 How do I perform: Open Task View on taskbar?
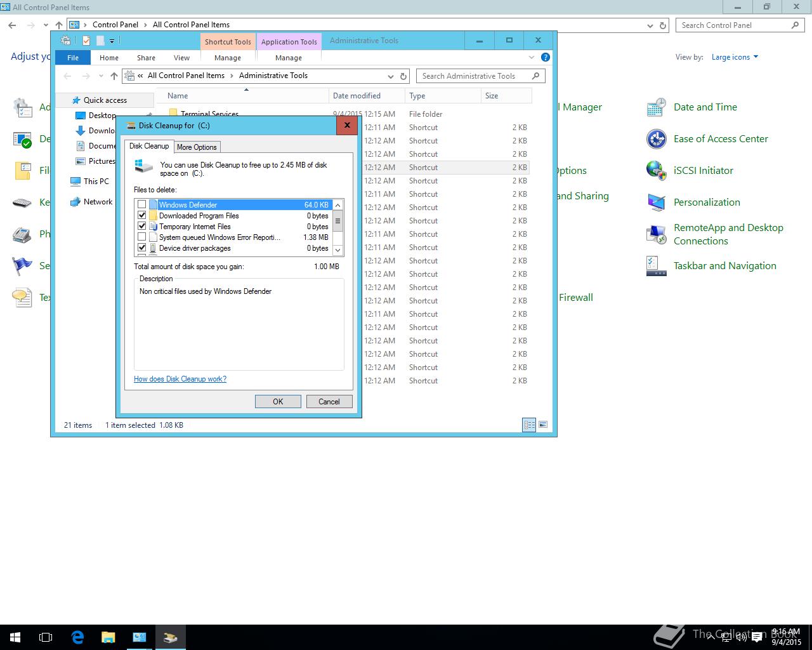(46, 637)
